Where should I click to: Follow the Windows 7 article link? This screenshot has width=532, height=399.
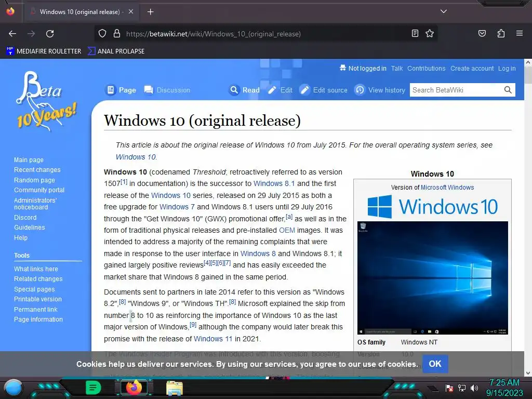point(177,207)
